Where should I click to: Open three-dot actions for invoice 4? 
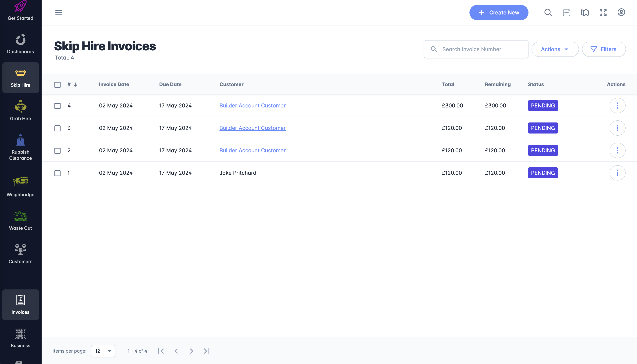(x=617, y=106)
